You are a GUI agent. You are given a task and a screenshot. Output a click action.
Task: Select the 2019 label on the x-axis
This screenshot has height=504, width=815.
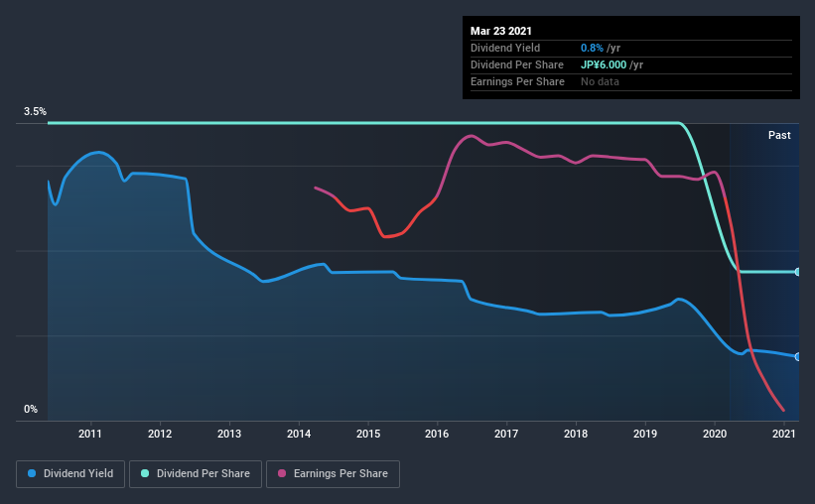[x=645, y=434]
